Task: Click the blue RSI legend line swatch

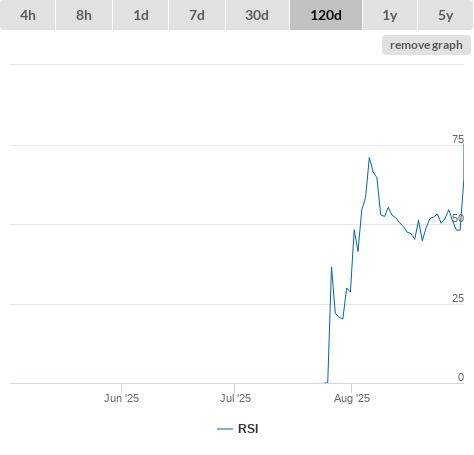Action: pyautogui.click(x=225, y=429)
